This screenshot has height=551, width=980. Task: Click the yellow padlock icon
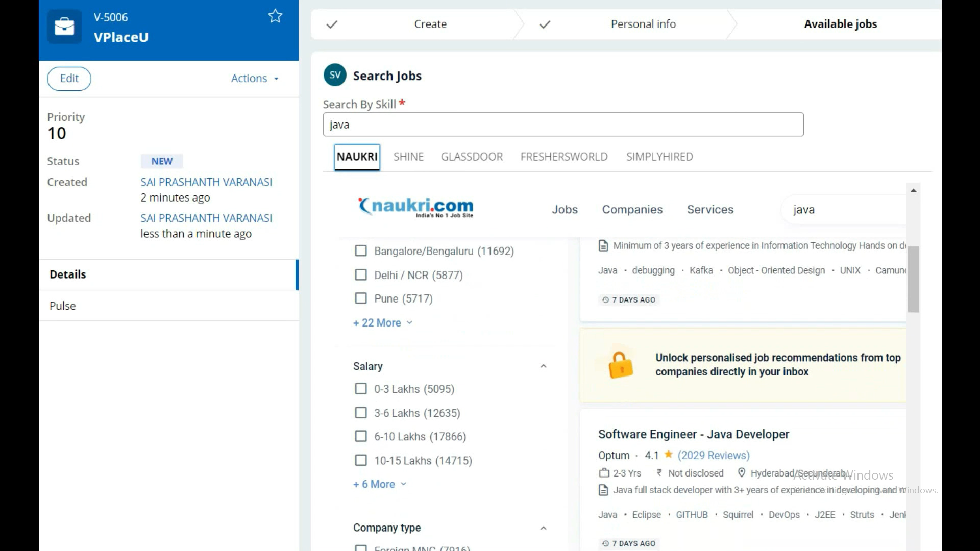pyautogui.click(x=621, y=365)
